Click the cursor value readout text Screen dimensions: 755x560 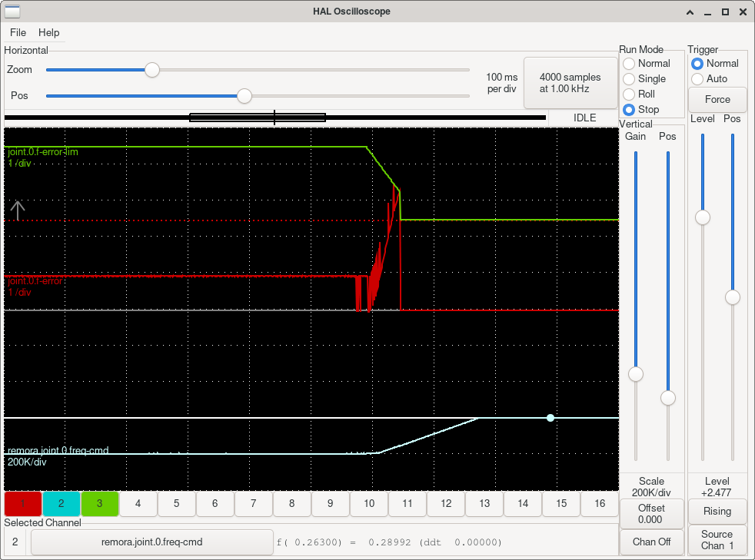pos(389,542)
